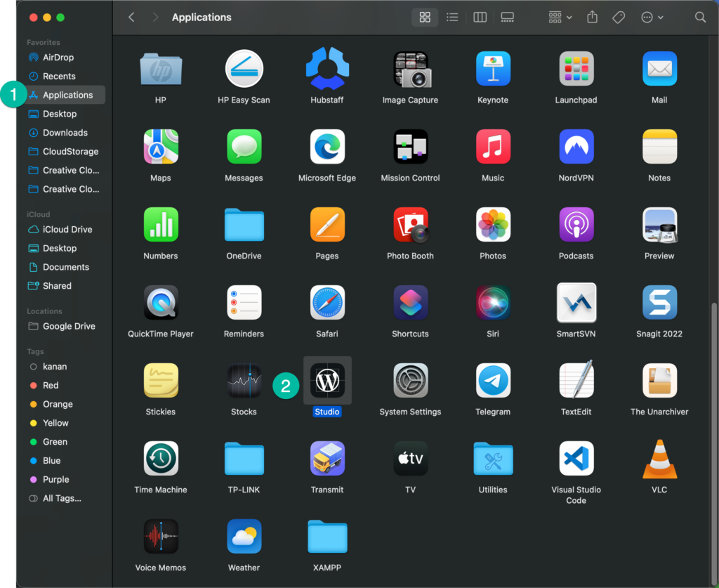This screenshot has width=719, height=588.
Task: Switch to column view mode
Action: (480, 18)
